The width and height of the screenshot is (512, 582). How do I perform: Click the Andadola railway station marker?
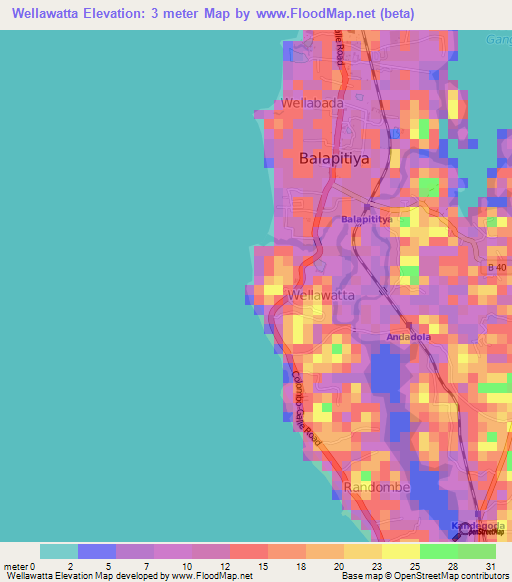(x=409, y=326)
